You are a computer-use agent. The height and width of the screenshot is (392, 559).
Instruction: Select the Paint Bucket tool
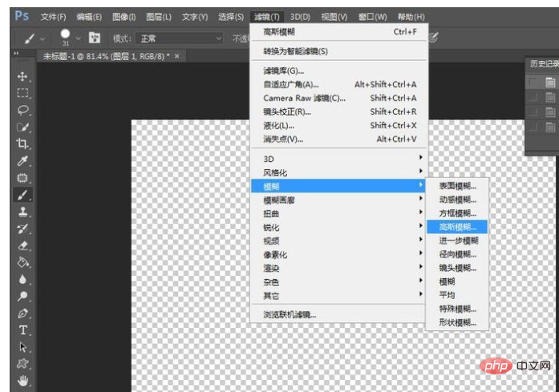coord(22,262)
